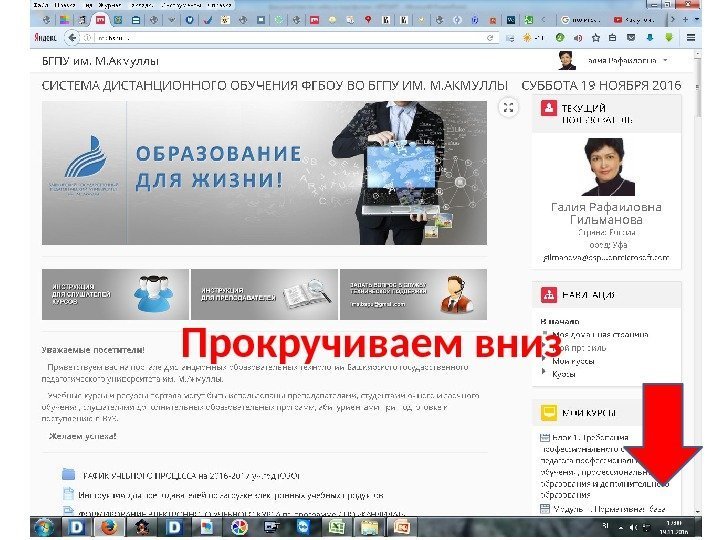Open the Инструкция для слушателей курсов banner

pos(115,294)
